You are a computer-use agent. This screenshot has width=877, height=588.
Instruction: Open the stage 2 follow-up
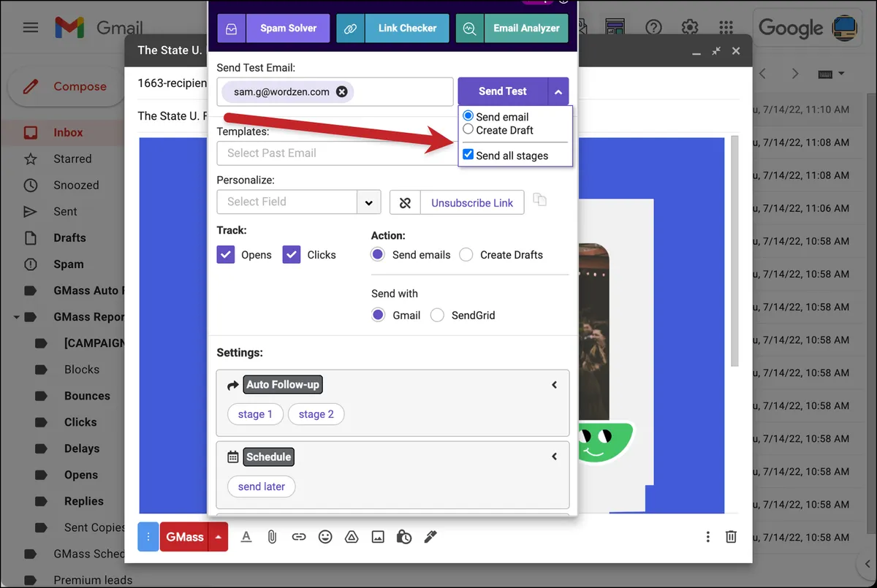(316, 414)
